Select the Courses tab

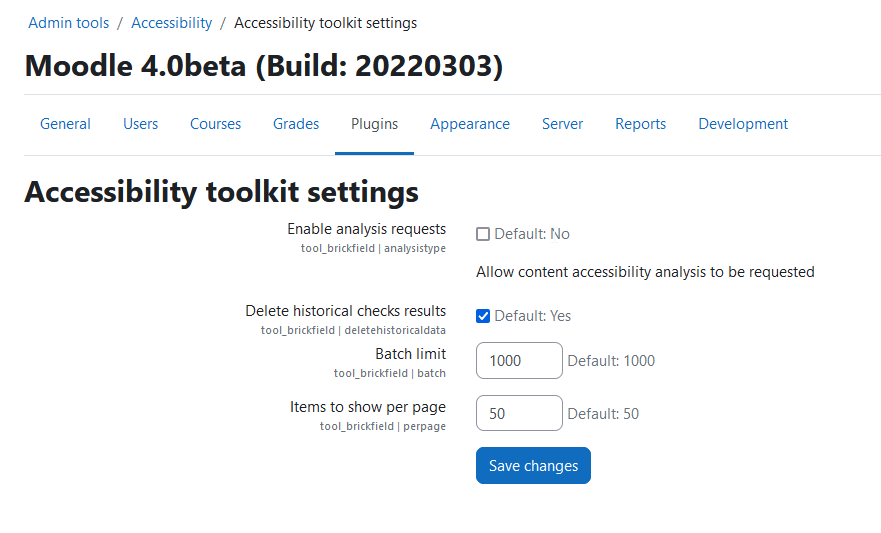coord(215,124)
